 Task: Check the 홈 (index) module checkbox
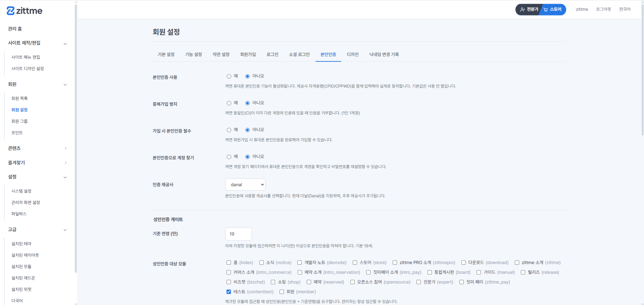point(229,263)
